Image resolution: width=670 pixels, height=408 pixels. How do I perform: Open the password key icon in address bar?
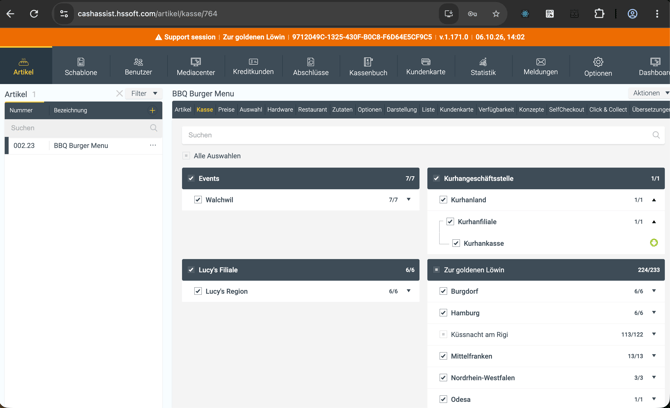click(x=472, y=14)
